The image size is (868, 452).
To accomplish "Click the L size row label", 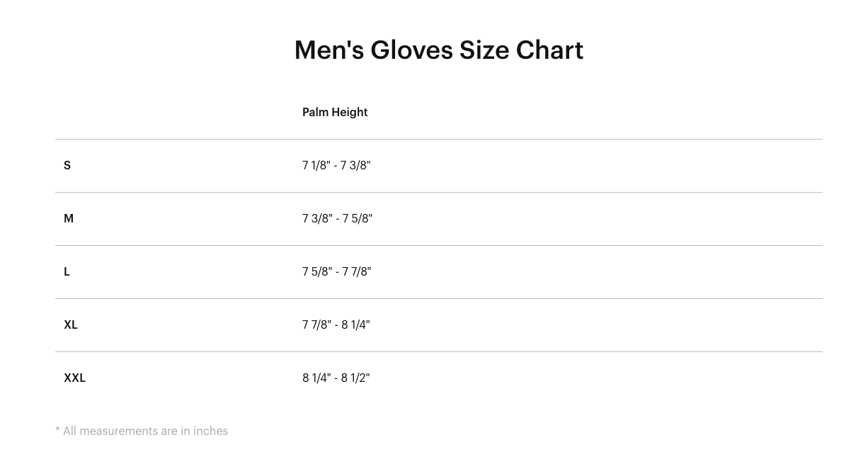I will [67, 271].
